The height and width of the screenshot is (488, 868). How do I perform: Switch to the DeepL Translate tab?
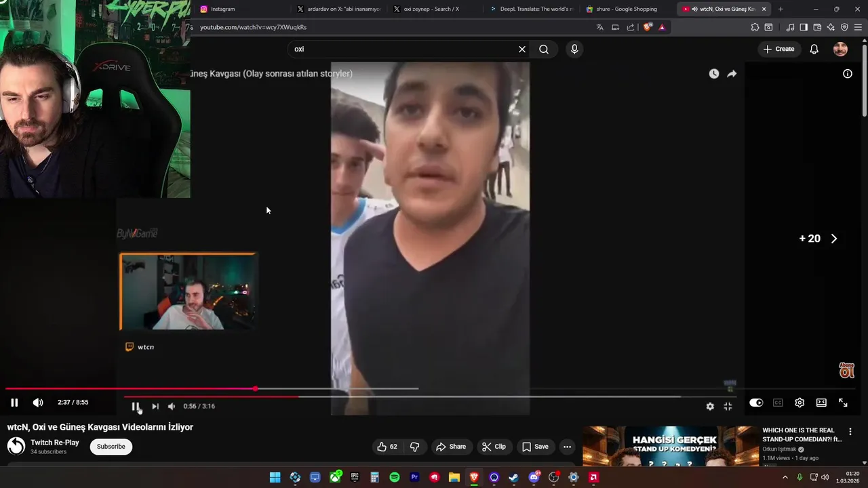532,9
